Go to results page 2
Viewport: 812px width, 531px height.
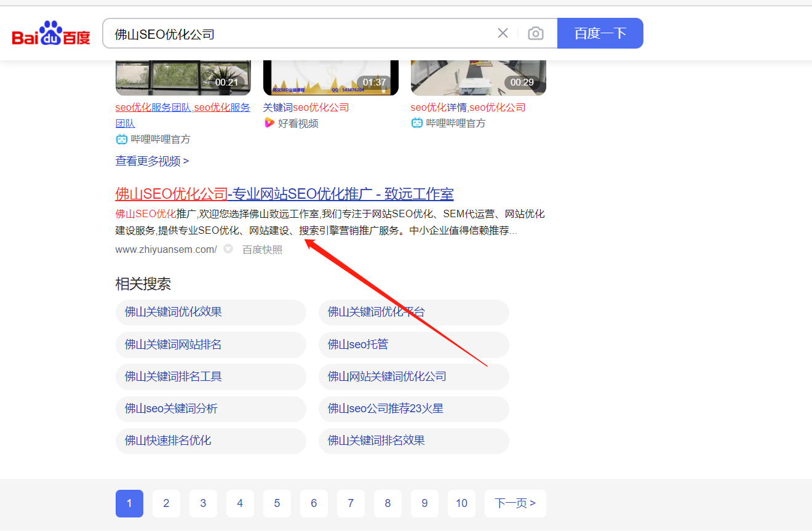tap(166, 503)
